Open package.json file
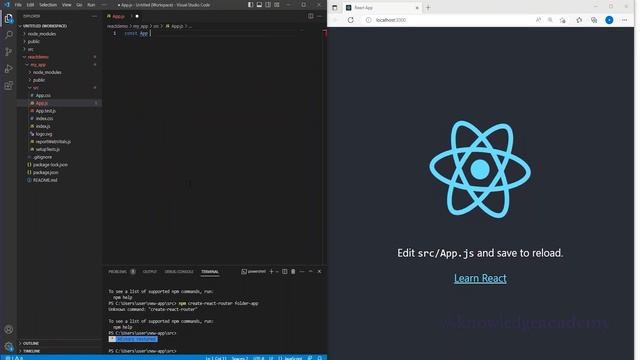The image size is (640, 360). pyautogui.click(x=45, y=173)
